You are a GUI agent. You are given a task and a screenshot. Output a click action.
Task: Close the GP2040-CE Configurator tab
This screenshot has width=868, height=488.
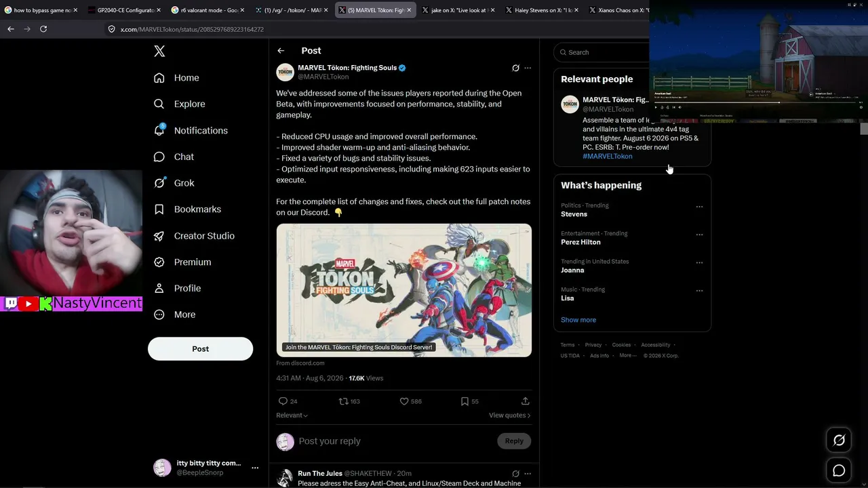[x=159, y=10]
